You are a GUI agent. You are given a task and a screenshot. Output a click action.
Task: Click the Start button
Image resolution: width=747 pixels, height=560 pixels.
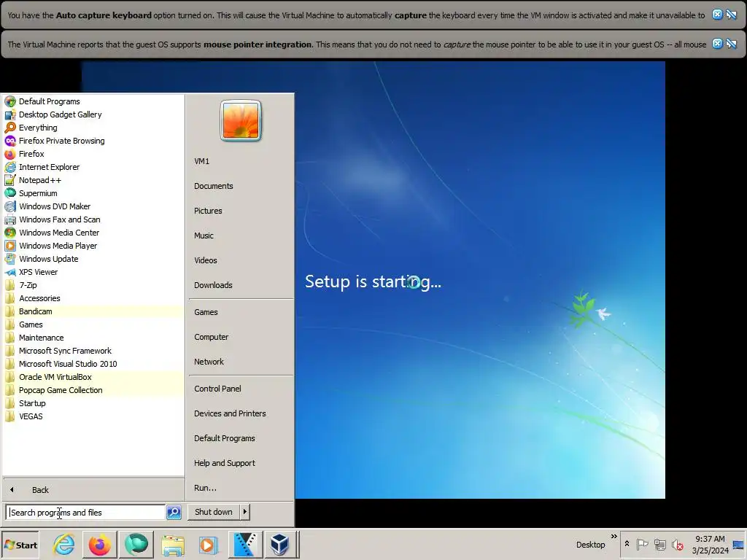point(20,545)
